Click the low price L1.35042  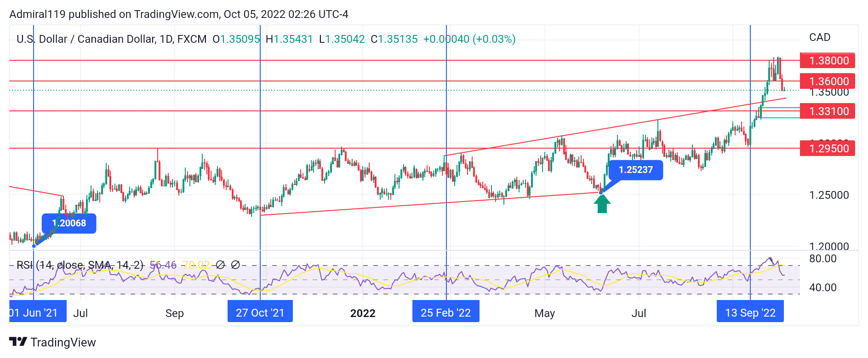point(342,39)
